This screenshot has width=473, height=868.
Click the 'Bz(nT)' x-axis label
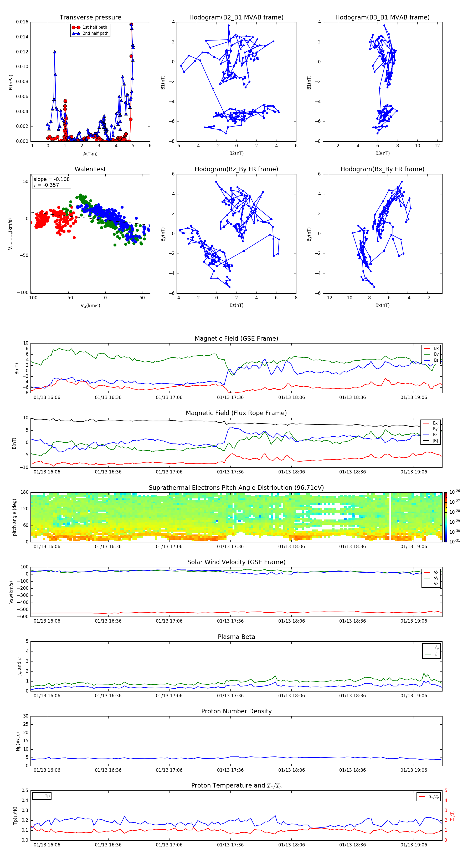236,306
